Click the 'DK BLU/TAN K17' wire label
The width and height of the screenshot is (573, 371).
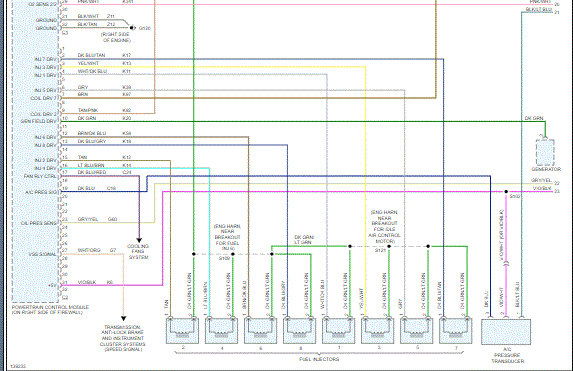pos(104,55)
